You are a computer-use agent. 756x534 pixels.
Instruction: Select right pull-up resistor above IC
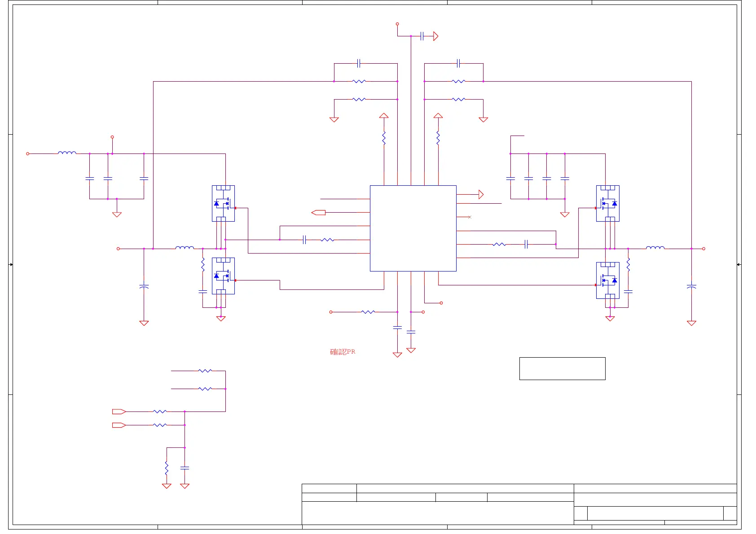point(438,138)
